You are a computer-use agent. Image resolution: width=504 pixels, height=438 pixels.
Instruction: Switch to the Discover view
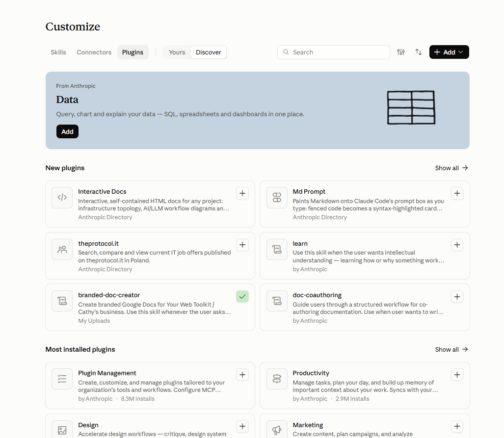point(208,52)
